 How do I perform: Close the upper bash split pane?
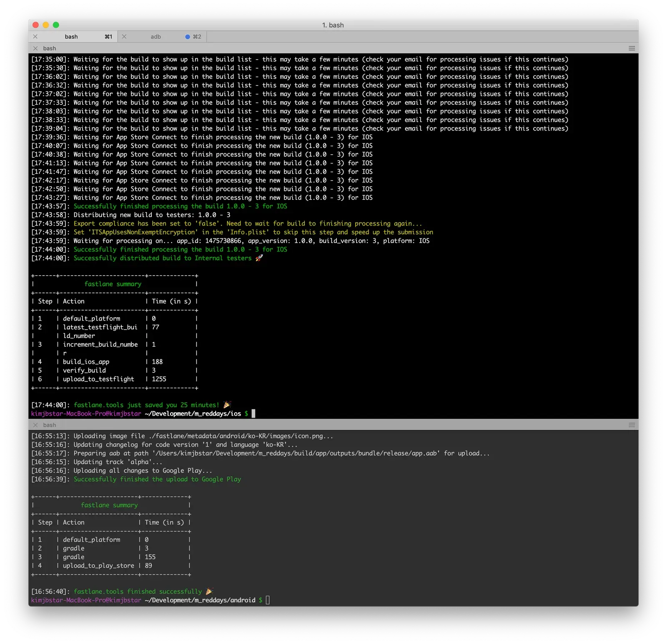tap(35, 48)
